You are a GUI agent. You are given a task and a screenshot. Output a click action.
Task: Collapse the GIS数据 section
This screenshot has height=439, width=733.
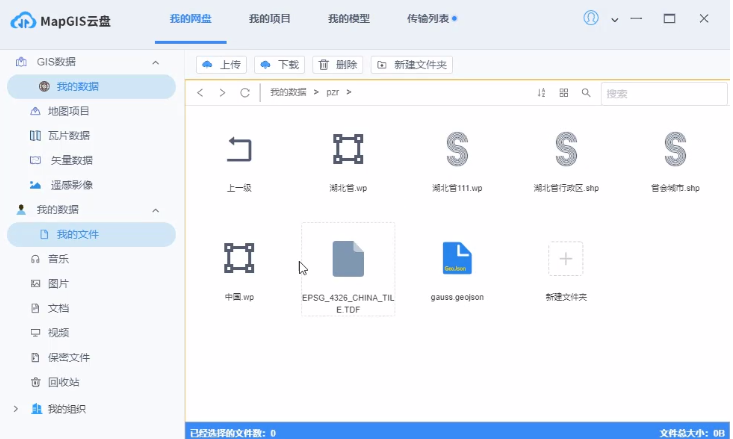click(x=156, y=62)
